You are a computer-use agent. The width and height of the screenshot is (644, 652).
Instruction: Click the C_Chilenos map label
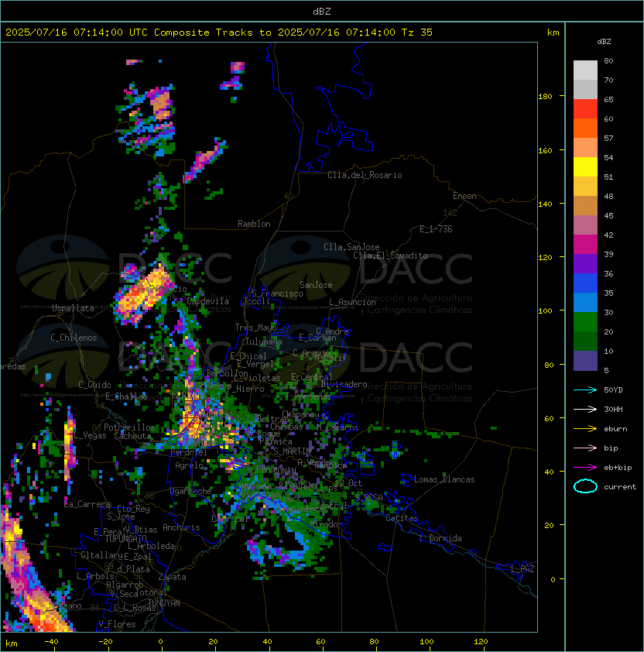(74, 338)
